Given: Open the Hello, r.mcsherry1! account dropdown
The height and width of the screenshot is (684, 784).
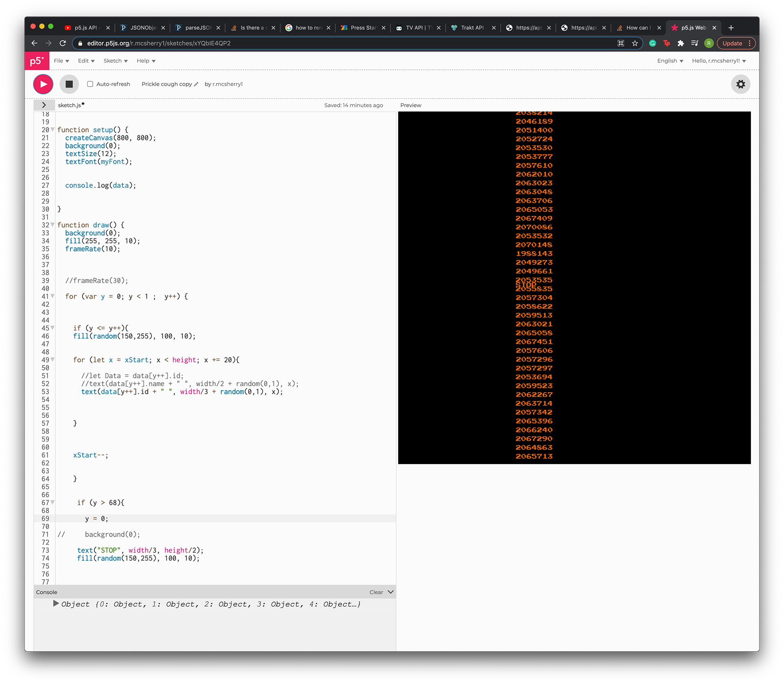Looking at the screenshot, I should click(x=719, y=61).
